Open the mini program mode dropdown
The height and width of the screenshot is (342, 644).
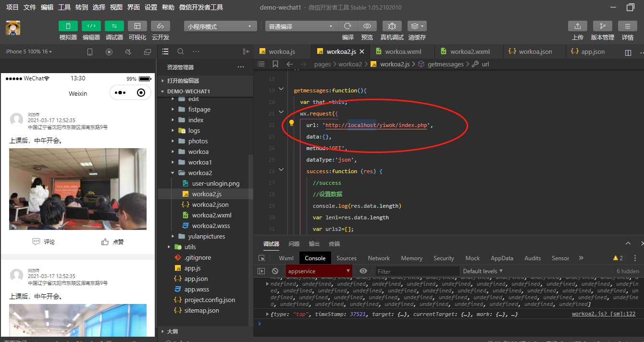click(220, 26)
